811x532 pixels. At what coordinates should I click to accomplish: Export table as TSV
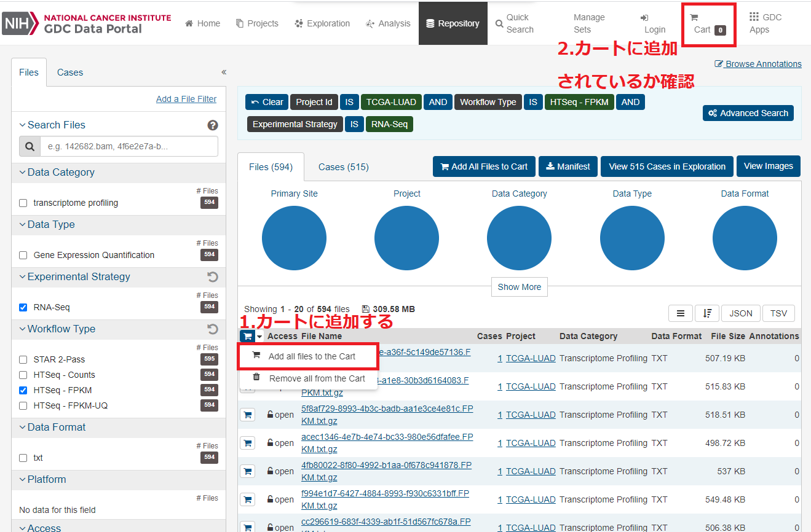pos(778,313)
